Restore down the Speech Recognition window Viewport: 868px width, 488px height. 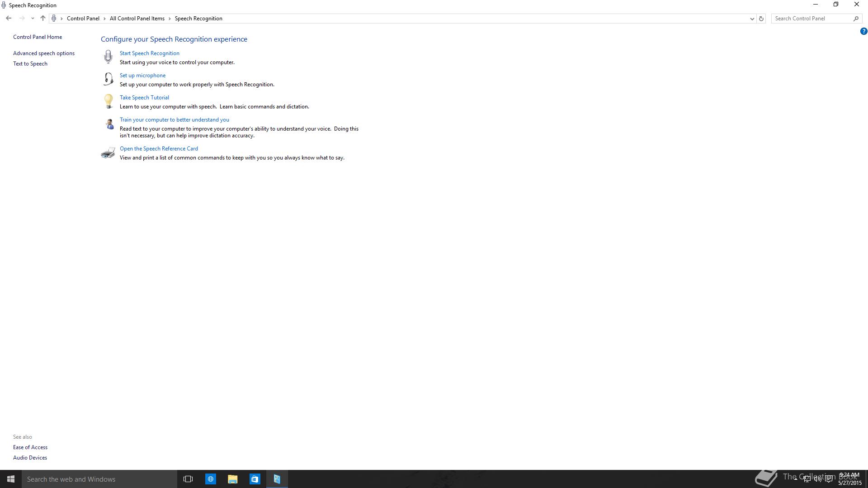[836, 5]
